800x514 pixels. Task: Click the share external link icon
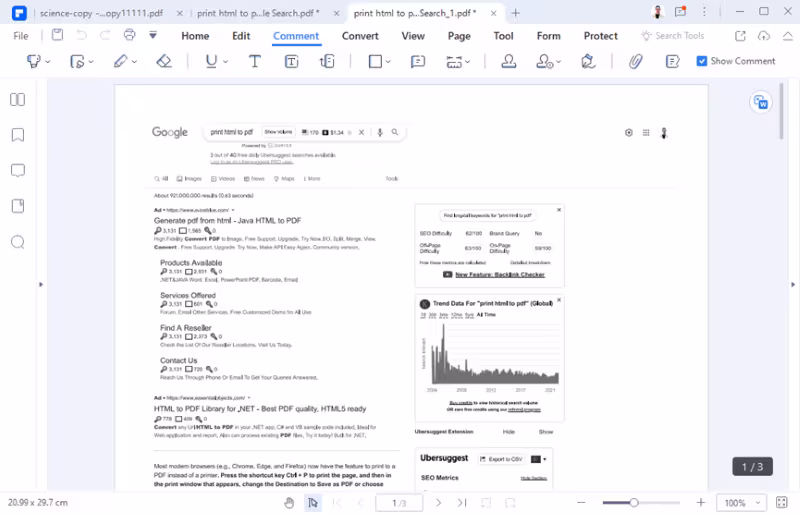tap(740, 36)
